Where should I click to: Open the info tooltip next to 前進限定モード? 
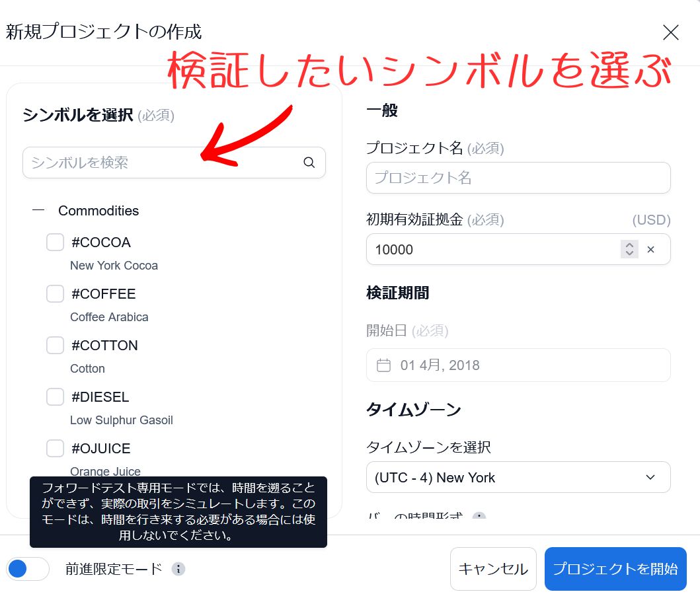[x=177, y=569]
